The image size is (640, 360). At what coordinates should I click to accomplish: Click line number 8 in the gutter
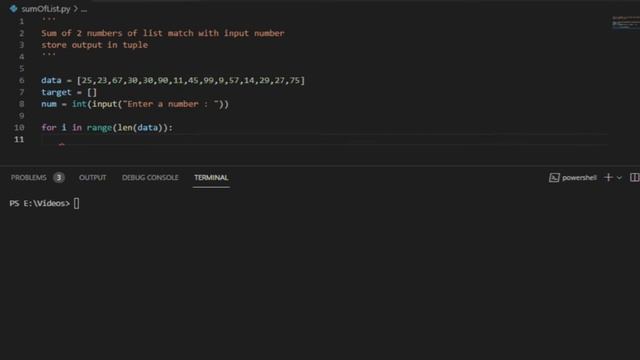[21, 104]
